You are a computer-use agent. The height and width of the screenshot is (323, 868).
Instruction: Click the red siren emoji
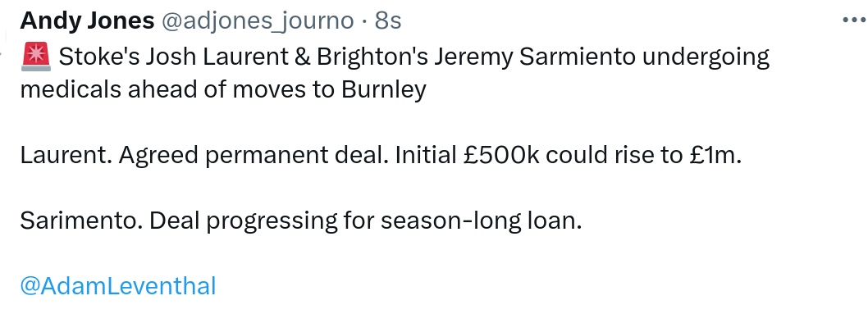[36, 57]
